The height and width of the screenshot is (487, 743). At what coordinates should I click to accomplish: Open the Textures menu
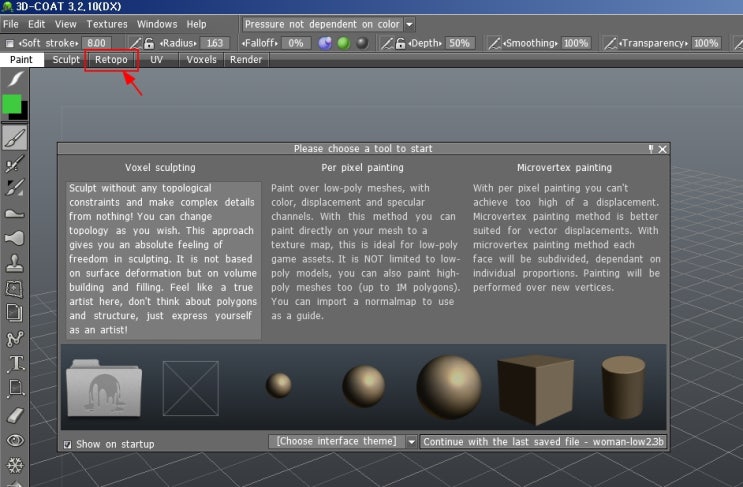point(107,24)
